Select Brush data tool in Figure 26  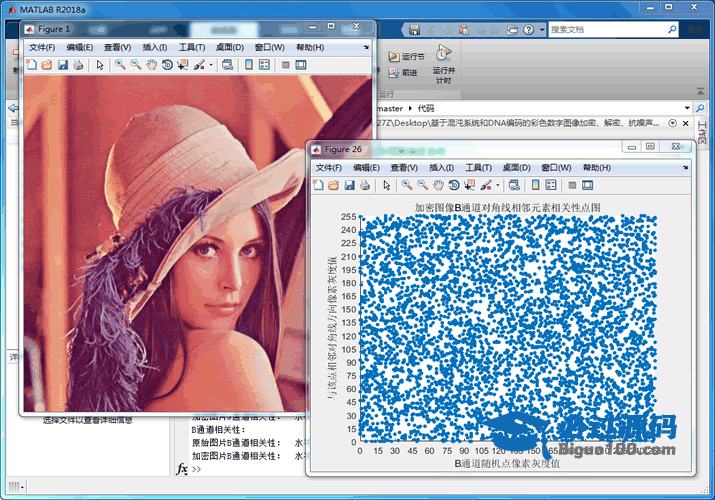[x=486, y=185]
